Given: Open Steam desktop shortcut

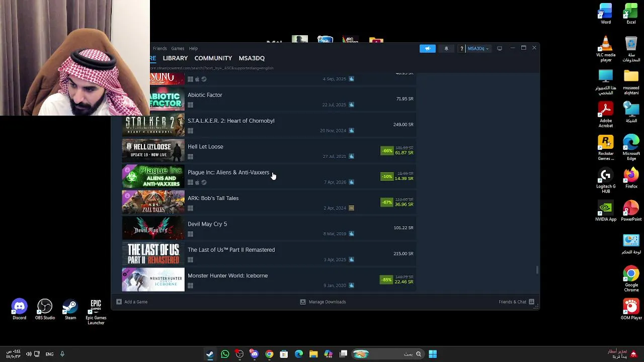Looking at the screenshot, I should (70, 310).
